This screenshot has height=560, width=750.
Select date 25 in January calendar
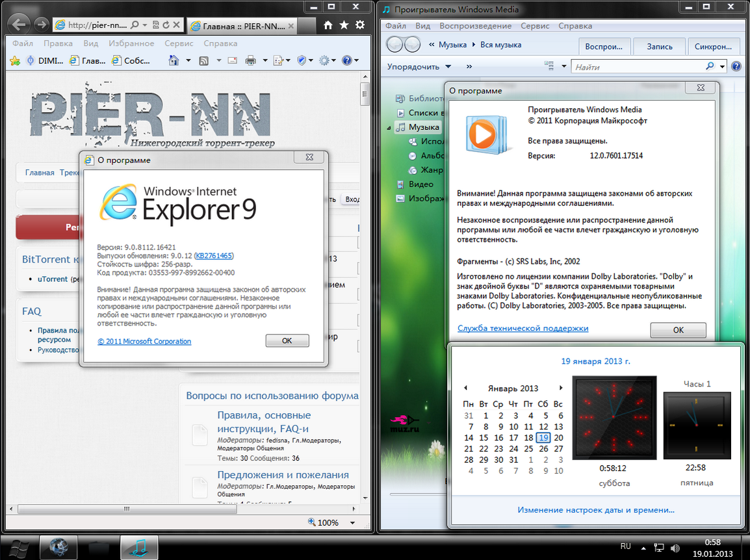click(528, 448)
